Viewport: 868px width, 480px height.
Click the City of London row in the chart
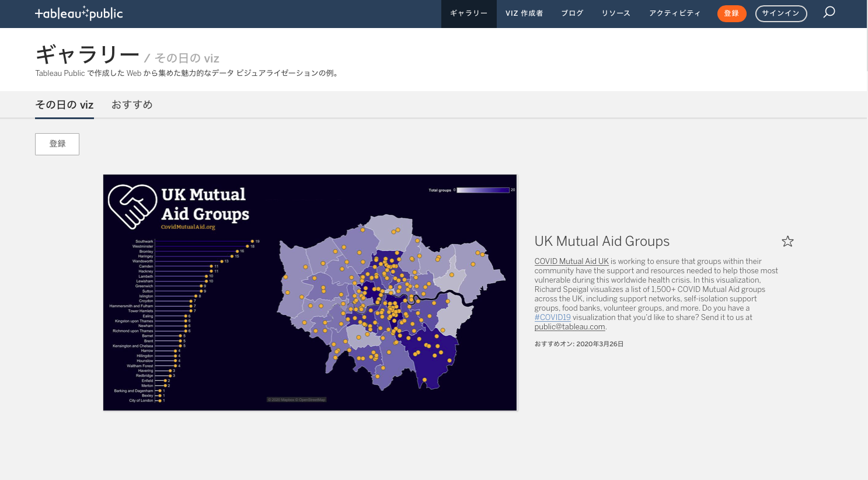click(147, 401)
